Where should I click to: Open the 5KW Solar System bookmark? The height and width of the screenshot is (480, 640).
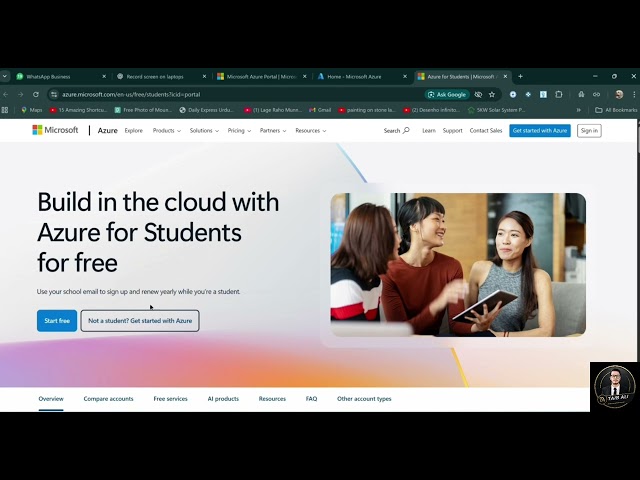click(496, 110)
